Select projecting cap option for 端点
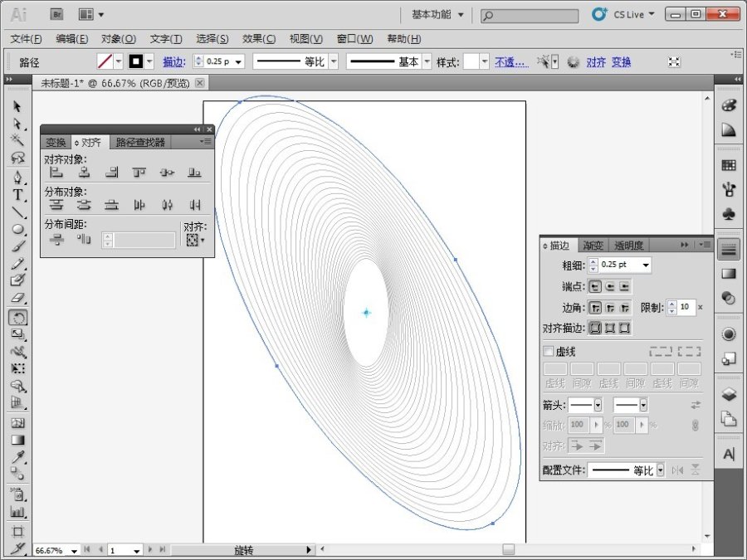747x560 pixels. point(624,286)
